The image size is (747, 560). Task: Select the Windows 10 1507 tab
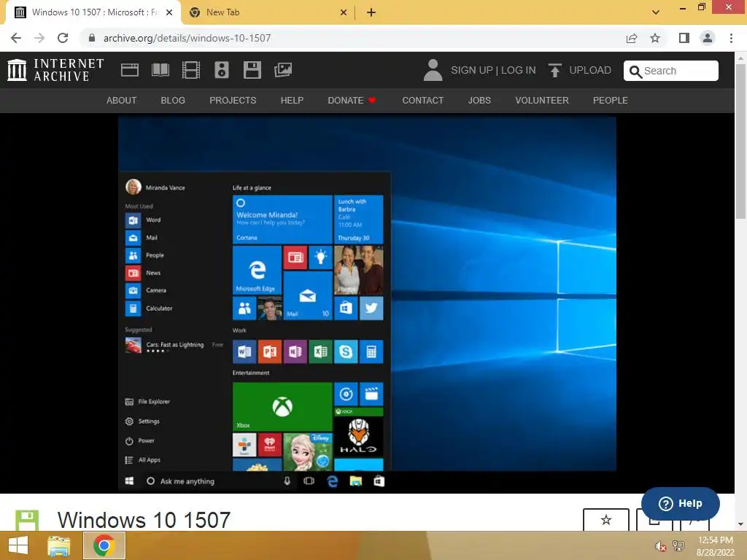pyautogui.click(x=93, y=12)
